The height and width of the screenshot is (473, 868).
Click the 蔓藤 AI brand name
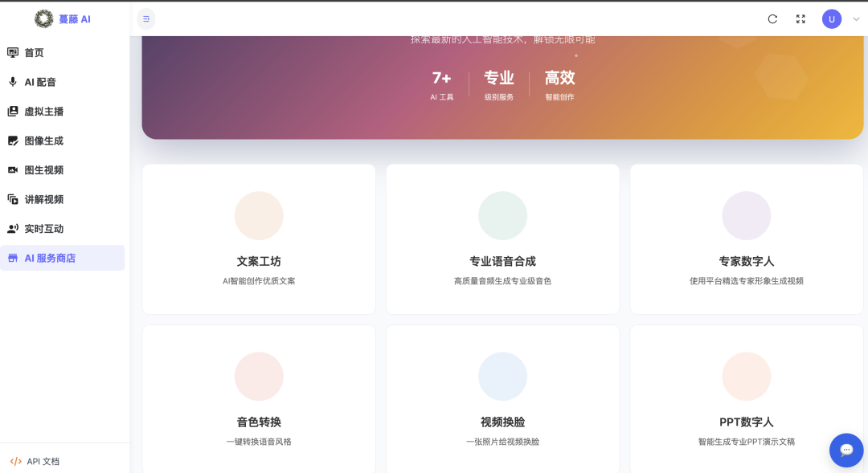coord(74,19)
